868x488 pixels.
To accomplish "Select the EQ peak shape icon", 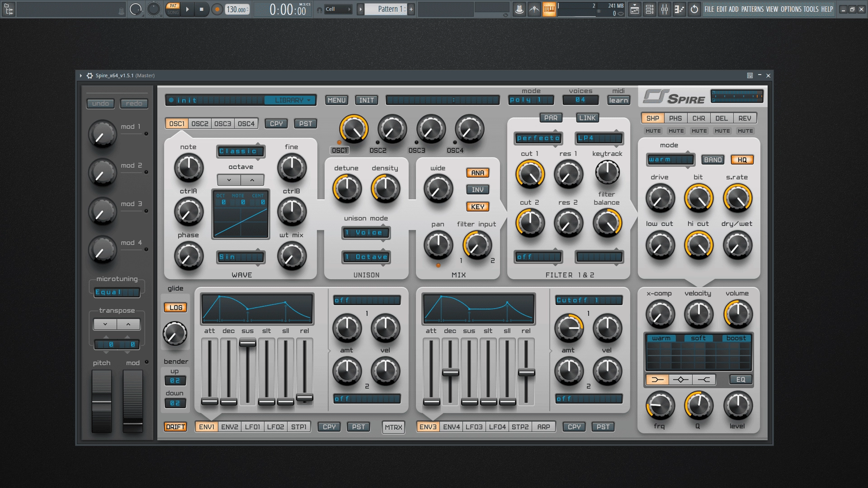I will pos(680,380).
